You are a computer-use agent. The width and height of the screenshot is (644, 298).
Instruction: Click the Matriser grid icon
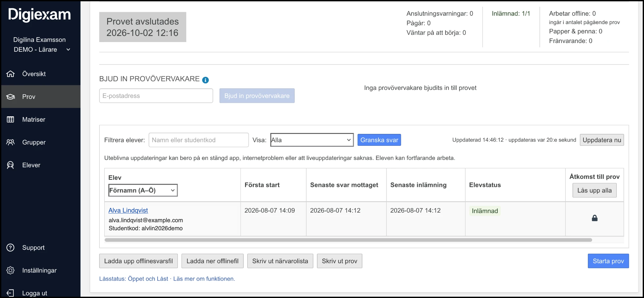click(x=11, y=119)
